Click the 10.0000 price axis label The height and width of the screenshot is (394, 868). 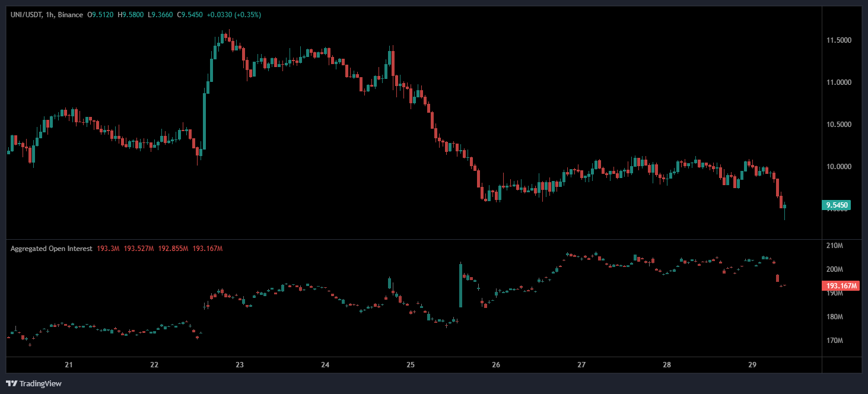(841, 167)
